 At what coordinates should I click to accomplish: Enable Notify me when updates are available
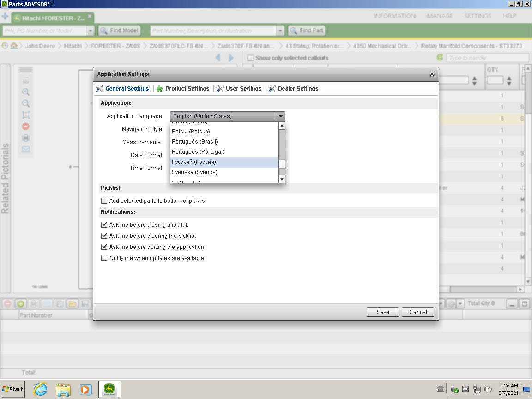point(104,258)
